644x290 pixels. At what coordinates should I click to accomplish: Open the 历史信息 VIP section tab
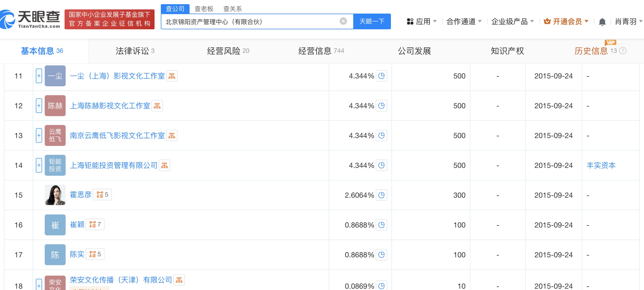point(596,51)
